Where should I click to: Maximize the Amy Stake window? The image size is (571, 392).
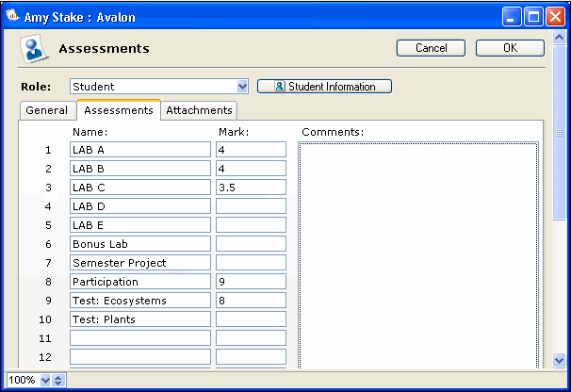[x=533, y=16]
